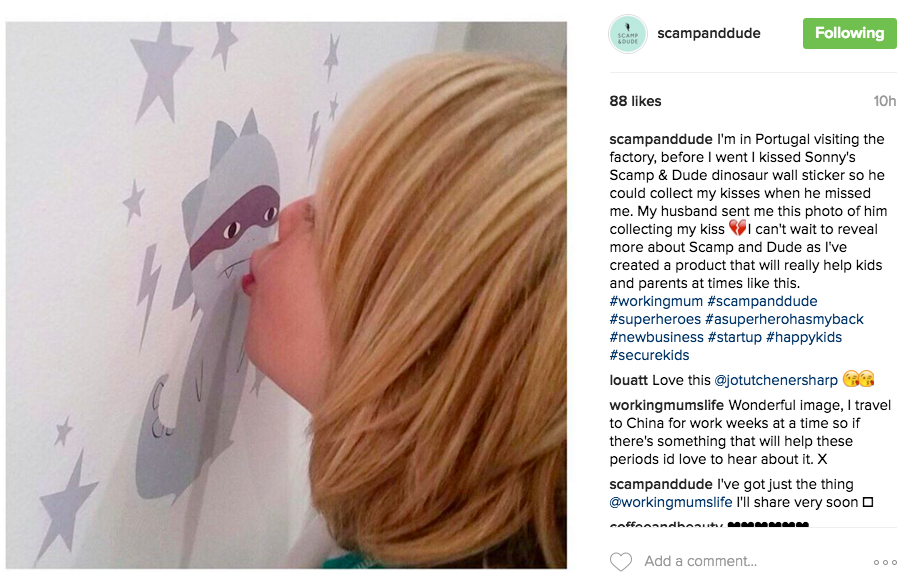Screen dimensions: 910x577
Task: Click the scampanddude profile avatar
Action: click(627, 34)
